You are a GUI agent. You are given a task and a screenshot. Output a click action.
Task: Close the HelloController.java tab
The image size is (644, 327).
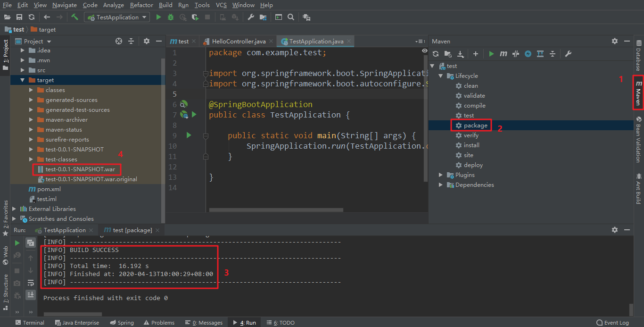click(x=271, y=42)
